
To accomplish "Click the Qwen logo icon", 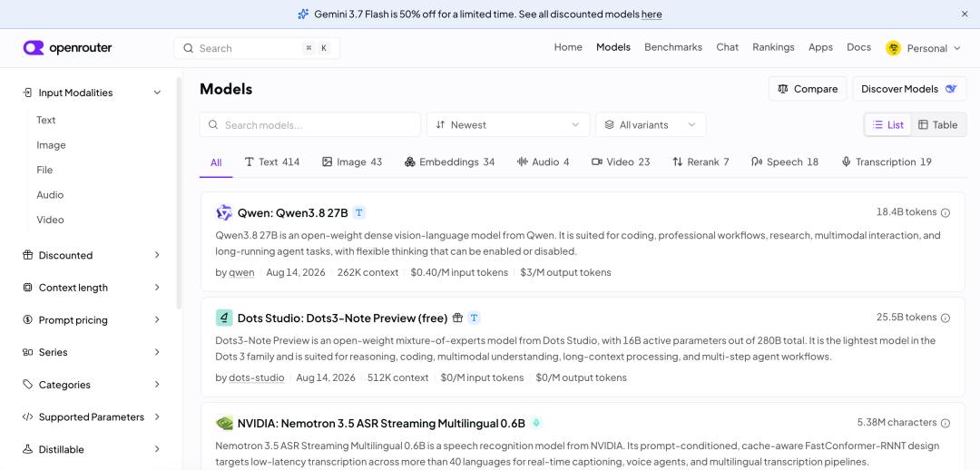I will (x=224, y=212).
